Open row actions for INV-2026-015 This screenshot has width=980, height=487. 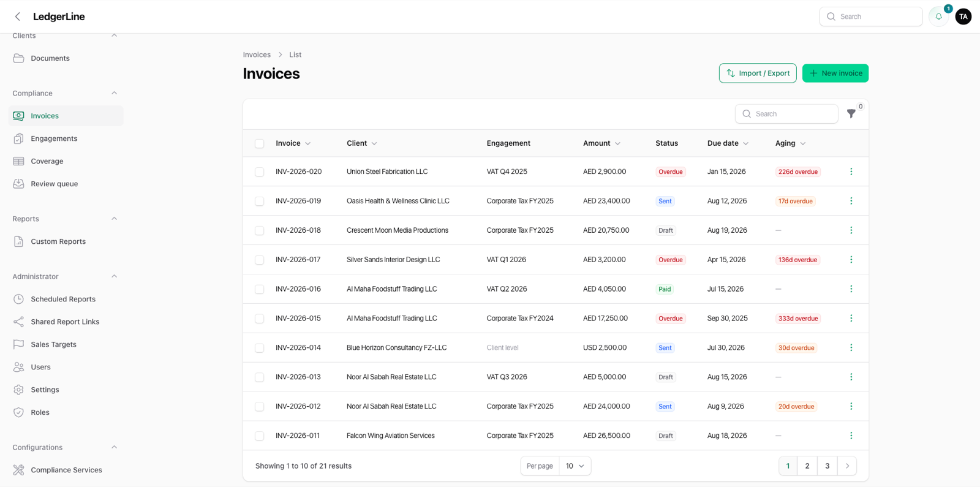(x=851, y=319)
